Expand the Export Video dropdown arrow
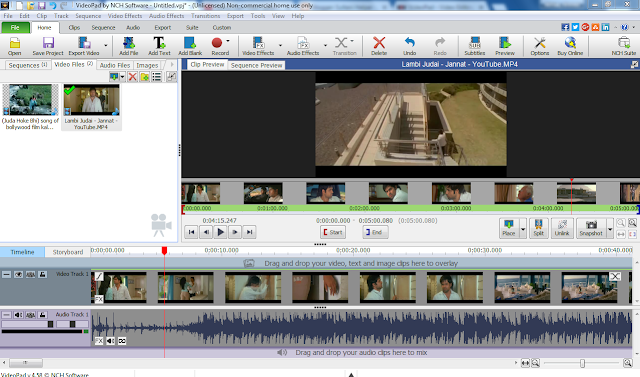Viewport: 640px width, 377px height. coord(106,45)
